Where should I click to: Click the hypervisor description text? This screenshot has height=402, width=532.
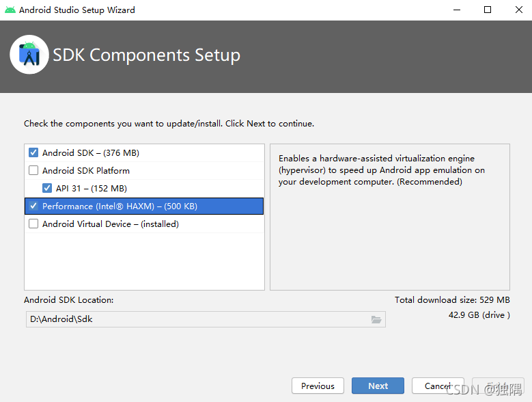(381, 170)
